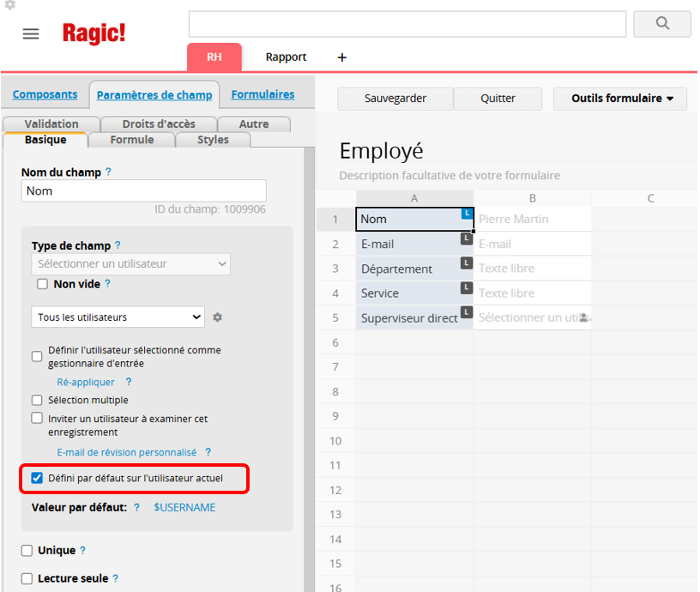Switch to the Formule tab
Screen dimensions: 700x592
[x=132, y=140]
